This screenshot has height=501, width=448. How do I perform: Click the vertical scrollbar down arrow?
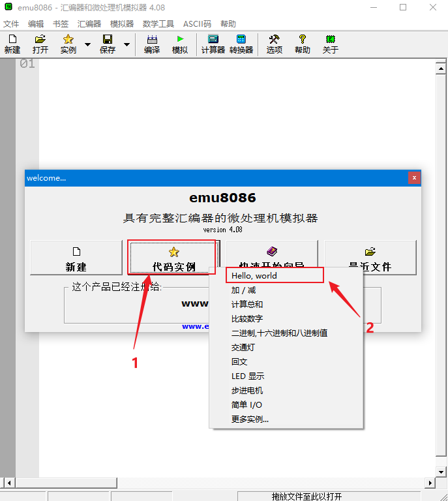tap(441, 472)
